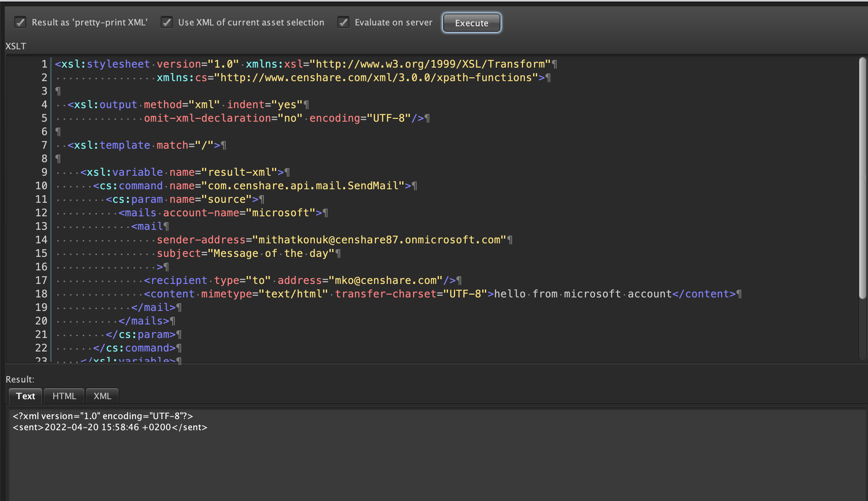The image size is (868, 501).
Task: Click the XSLT panel label
Action: pyautogui.click(x=16, y=46)
